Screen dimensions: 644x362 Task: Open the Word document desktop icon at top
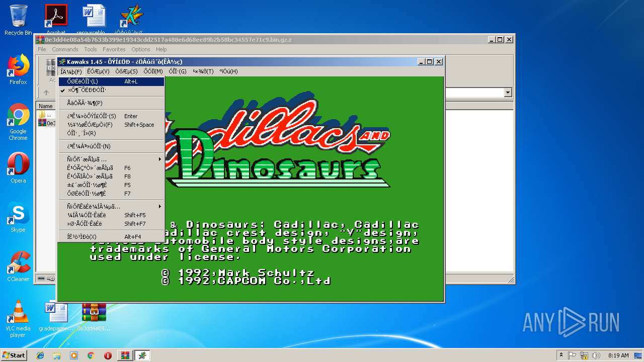coord(94,20)
